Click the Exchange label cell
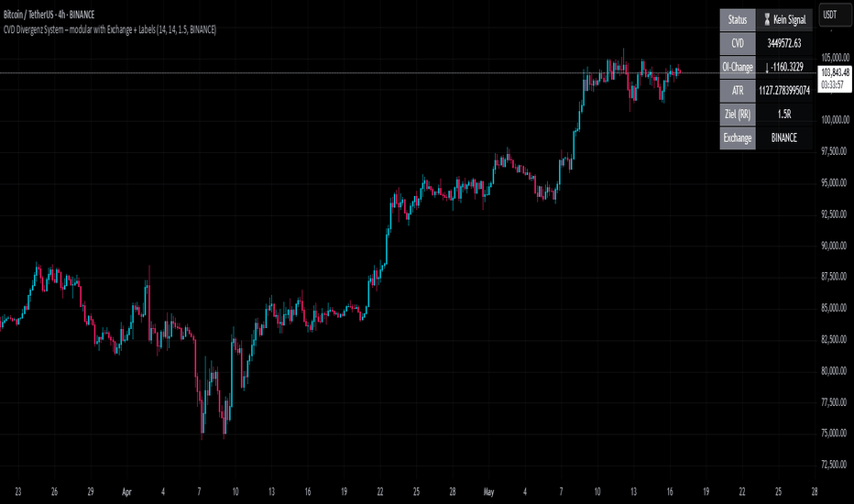The height and width of the screenshot is (504, 854). coord(738,137)
